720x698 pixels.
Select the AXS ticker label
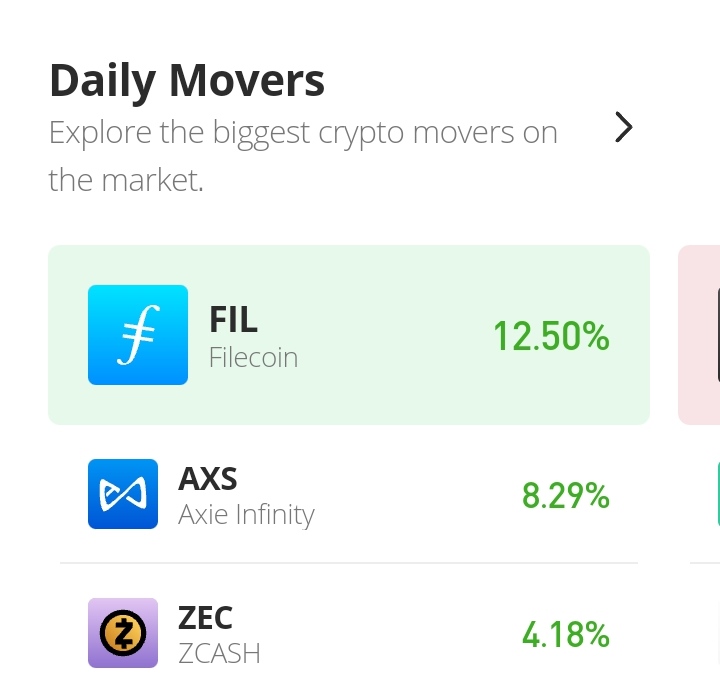pyautogui.click(x=208, y=478)
